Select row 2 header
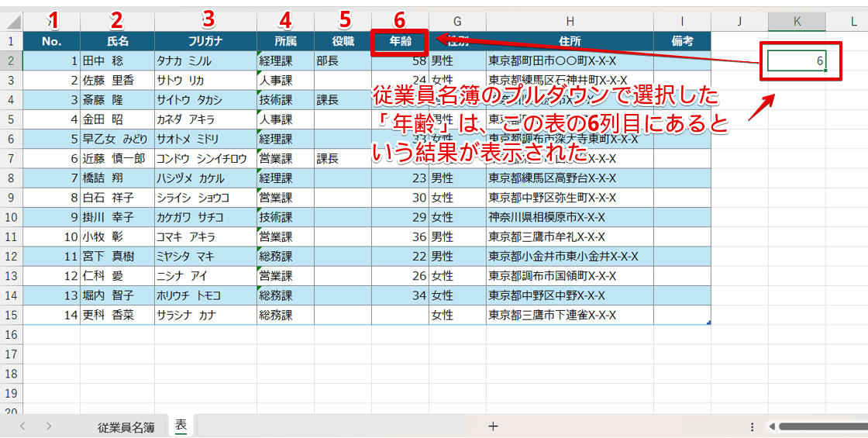 [x=12, y=60]
